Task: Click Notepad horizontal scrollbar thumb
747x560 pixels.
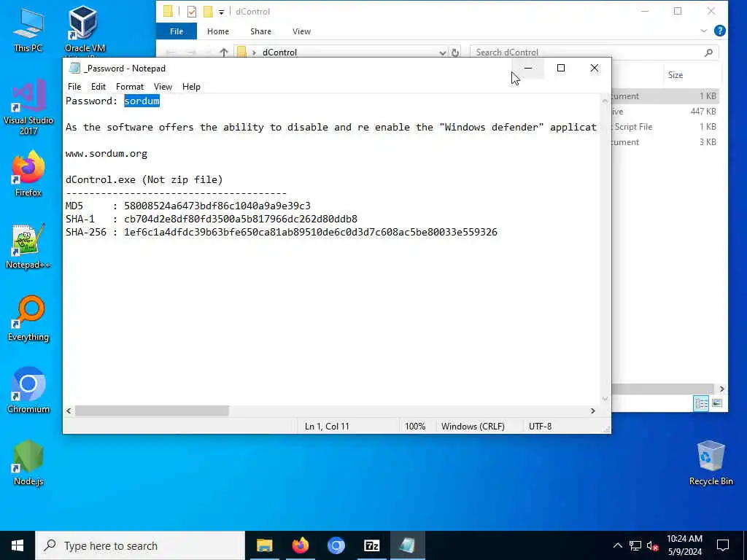Action: pyautogui.click(x=152, y=411)
